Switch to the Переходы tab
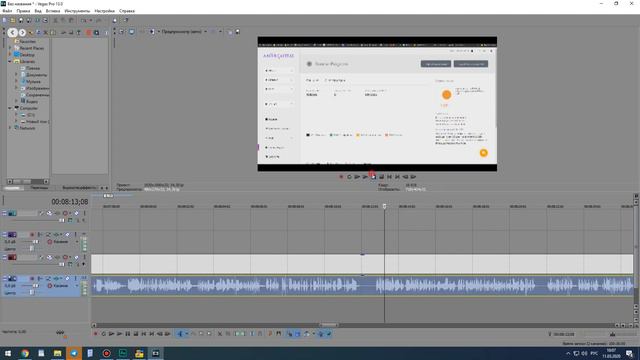640x360 pixels. pyautogui.click(x=40, y=188)
